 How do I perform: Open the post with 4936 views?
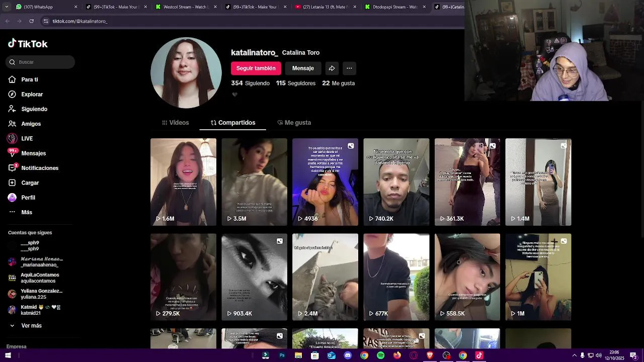(x=325, y=182)
